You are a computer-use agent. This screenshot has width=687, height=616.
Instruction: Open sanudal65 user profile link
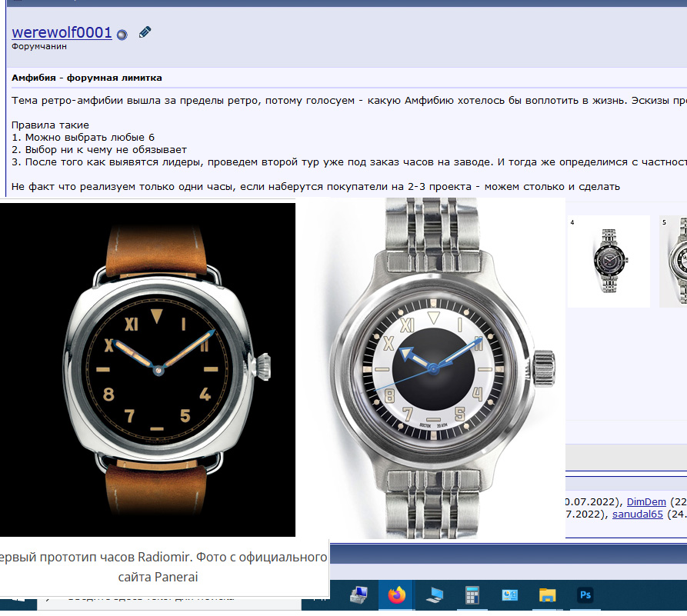coord(638,514)
